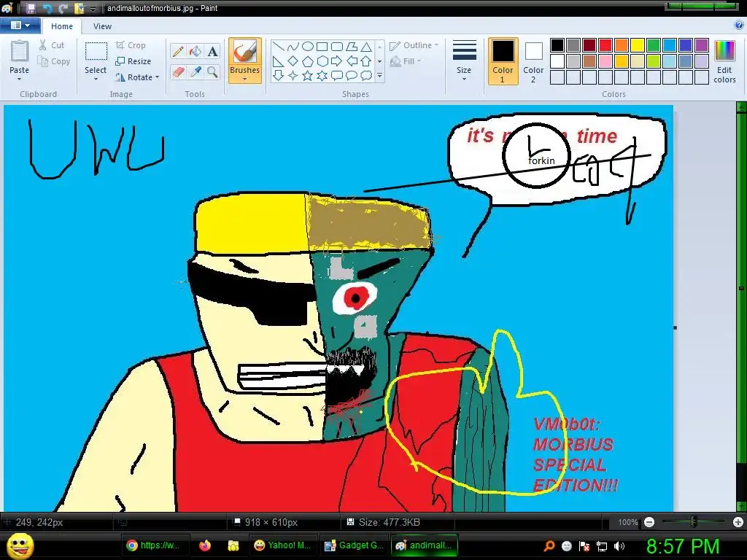The height and width of the screenshot is (560, 747).
Task: Choose the Curve shape
Action: 293,47
